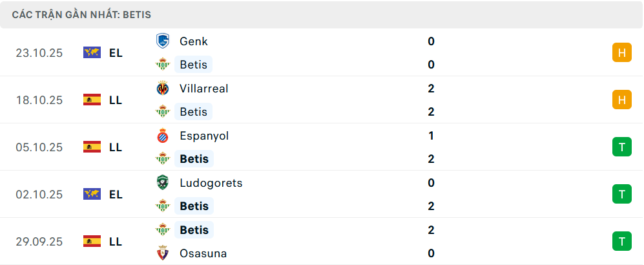Viewport: 644px width, 265px height.
Task: Click the Spain flag on 18.10.25 row
Action: [x=92, y=100]
